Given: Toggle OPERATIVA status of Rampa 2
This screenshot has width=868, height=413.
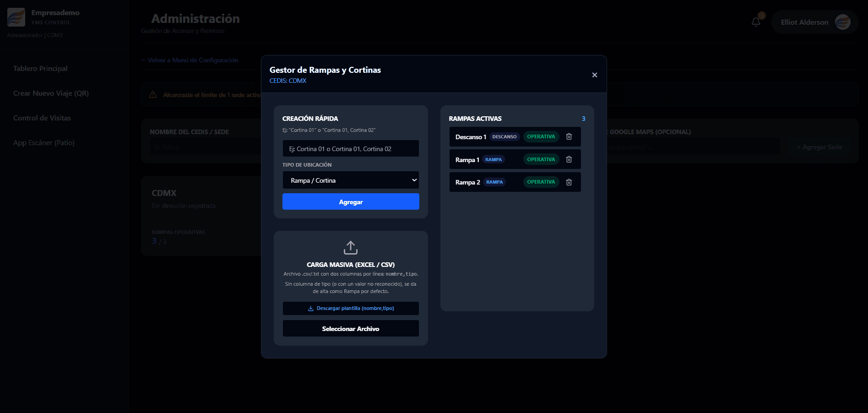Looking at the screenshot, I should pyautogui.click(x=541, y=182).
